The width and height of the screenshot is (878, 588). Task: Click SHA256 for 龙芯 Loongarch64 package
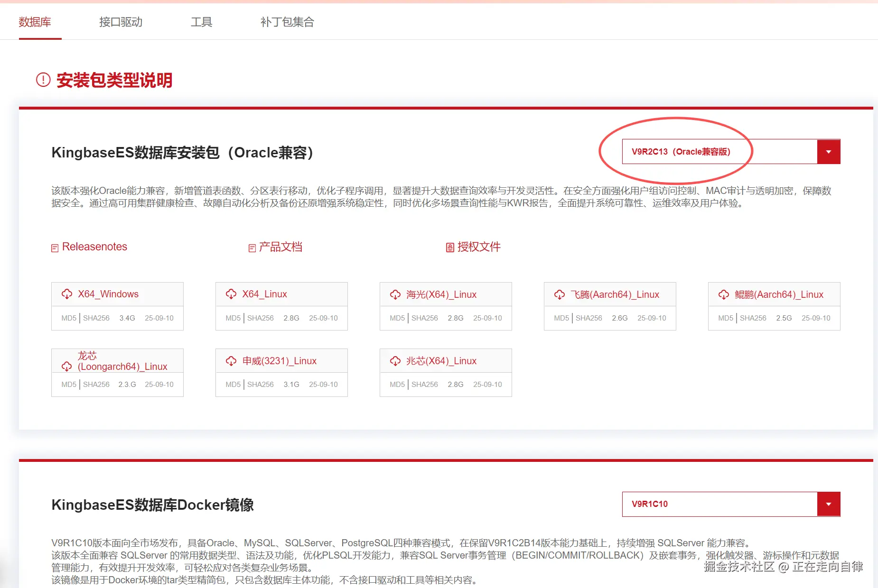pos(96,385)
